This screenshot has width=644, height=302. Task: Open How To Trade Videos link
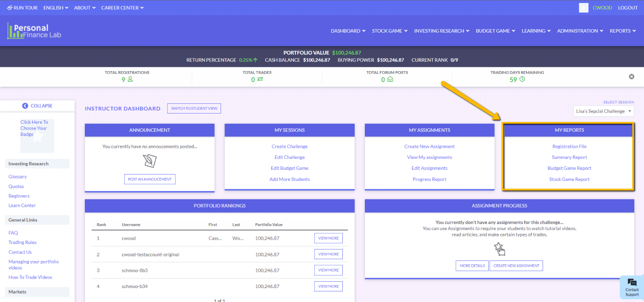[x=30, y=277]
